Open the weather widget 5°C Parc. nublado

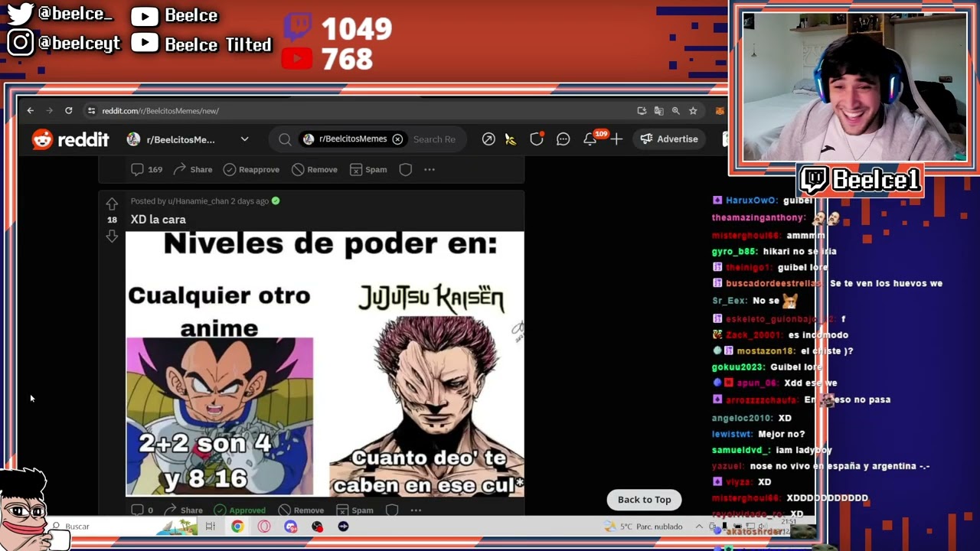pyautogui.click(x=643, y=527)
